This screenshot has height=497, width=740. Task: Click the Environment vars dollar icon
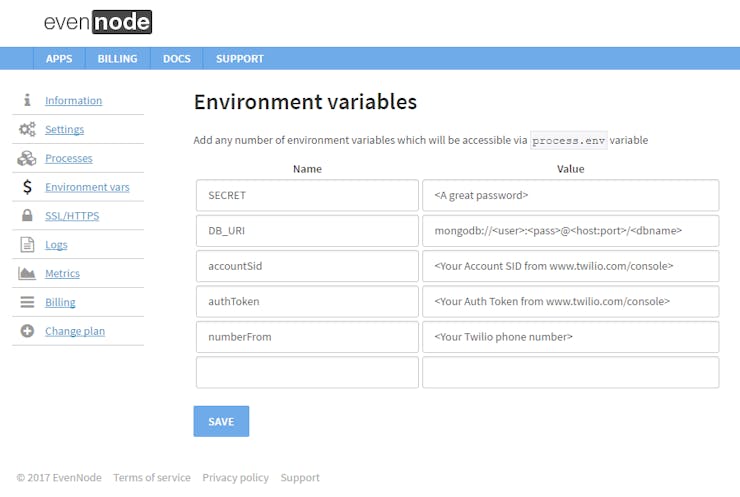click(27, 187)
